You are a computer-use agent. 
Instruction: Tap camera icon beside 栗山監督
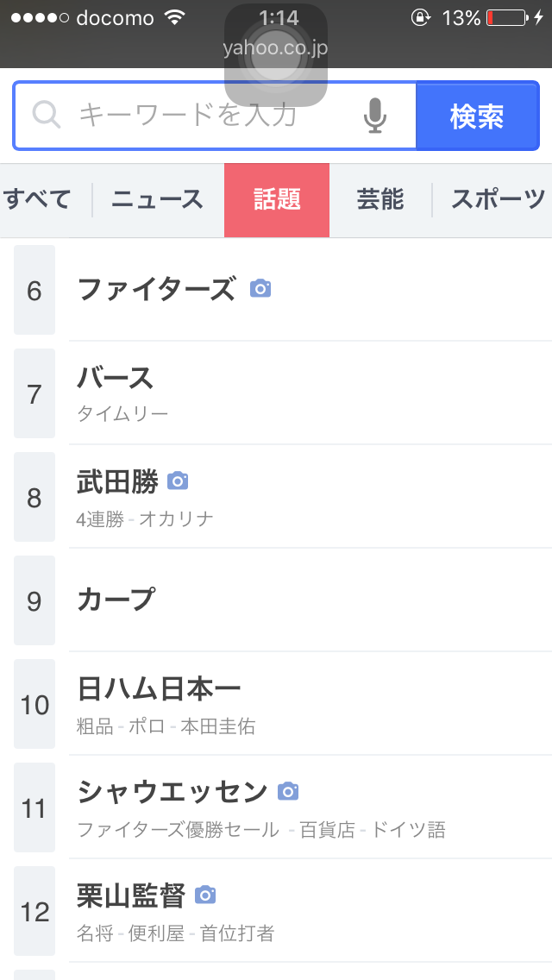pyautogui.click(x=205, y=895)
